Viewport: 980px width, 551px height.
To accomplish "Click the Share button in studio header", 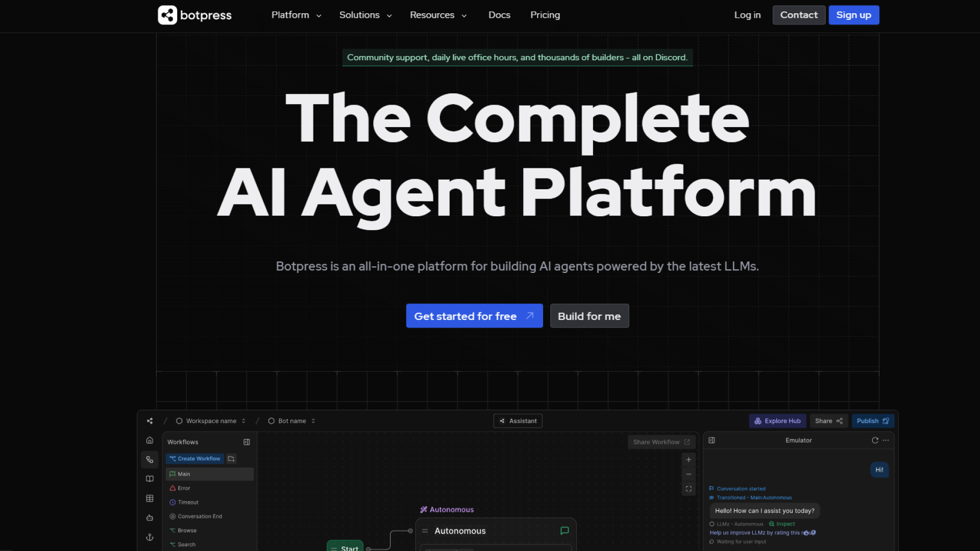I will coord(828,421).
